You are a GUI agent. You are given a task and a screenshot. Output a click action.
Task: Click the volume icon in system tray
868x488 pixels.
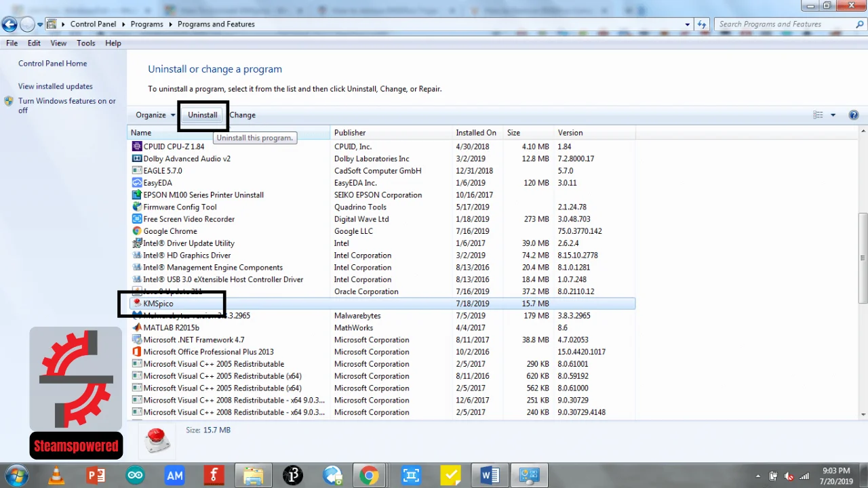789,476
